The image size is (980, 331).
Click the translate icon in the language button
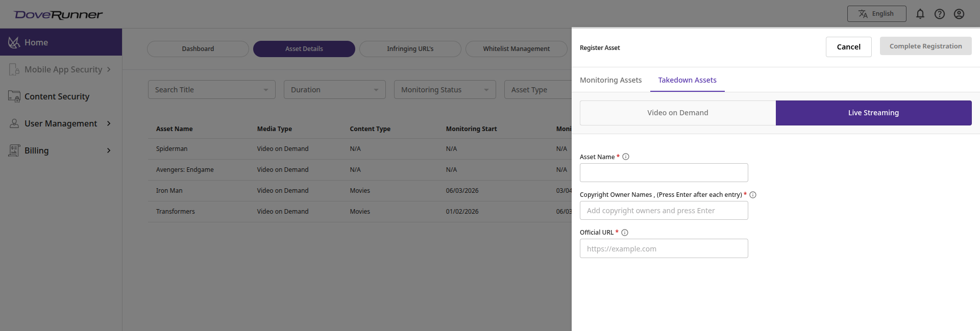pyautogui.click(x=863, y=14)
